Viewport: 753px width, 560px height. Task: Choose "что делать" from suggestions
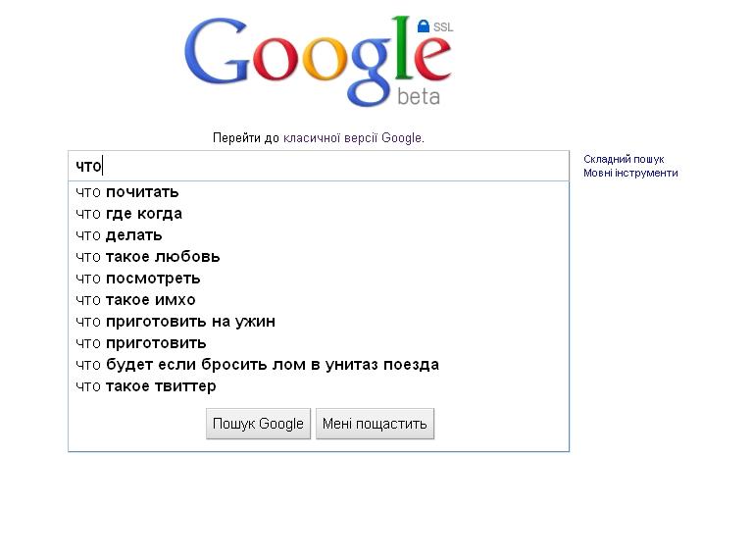(120, 235)
